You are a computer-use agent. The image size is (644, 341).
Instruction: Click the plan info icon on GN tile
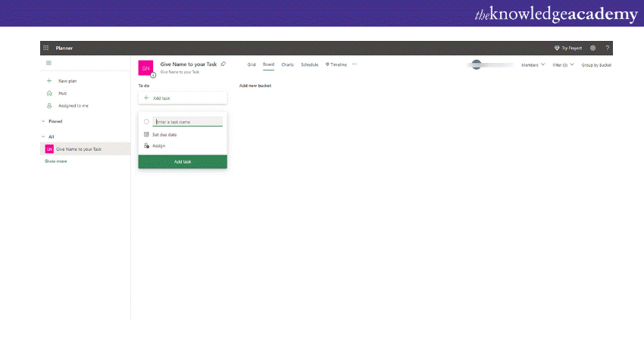(x=153, y=74)
